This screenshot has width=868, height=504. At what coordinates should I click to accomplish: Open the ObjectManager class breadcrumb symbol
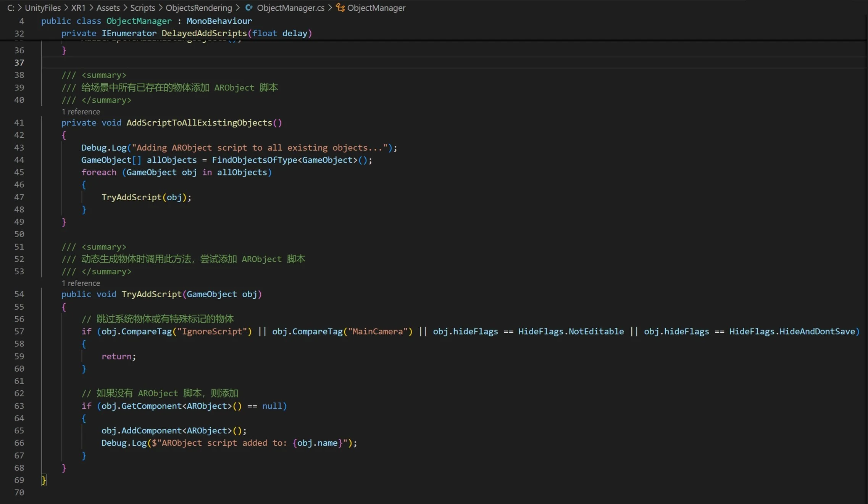click(376, 8)
